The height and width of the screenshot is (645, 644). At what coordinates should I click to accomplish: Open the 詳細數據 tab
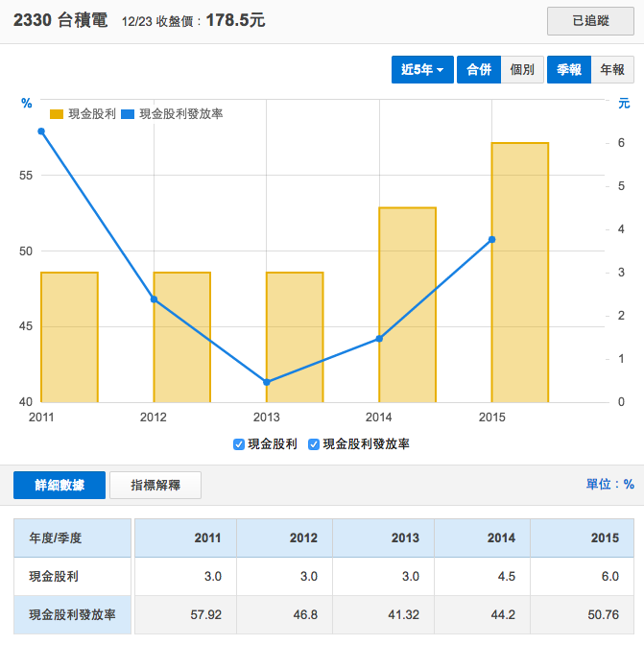point(60,485)
